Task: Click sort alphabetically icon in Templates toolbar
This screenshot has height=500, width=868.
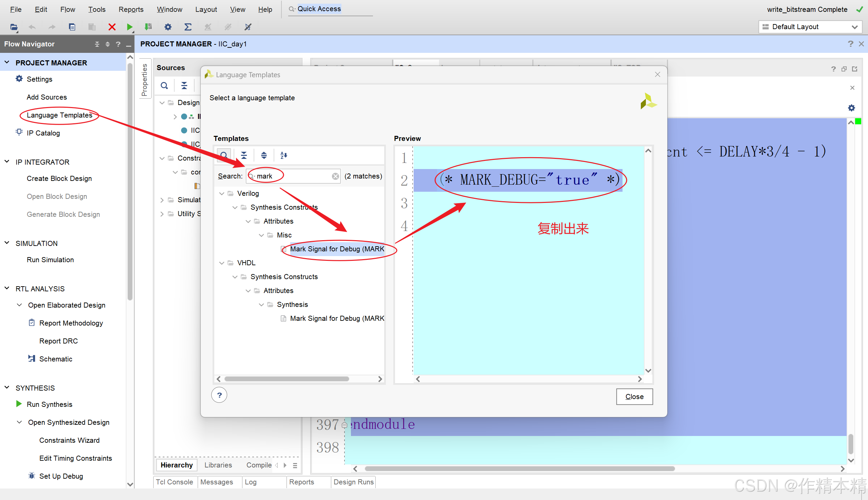Action: pos(283,155)
